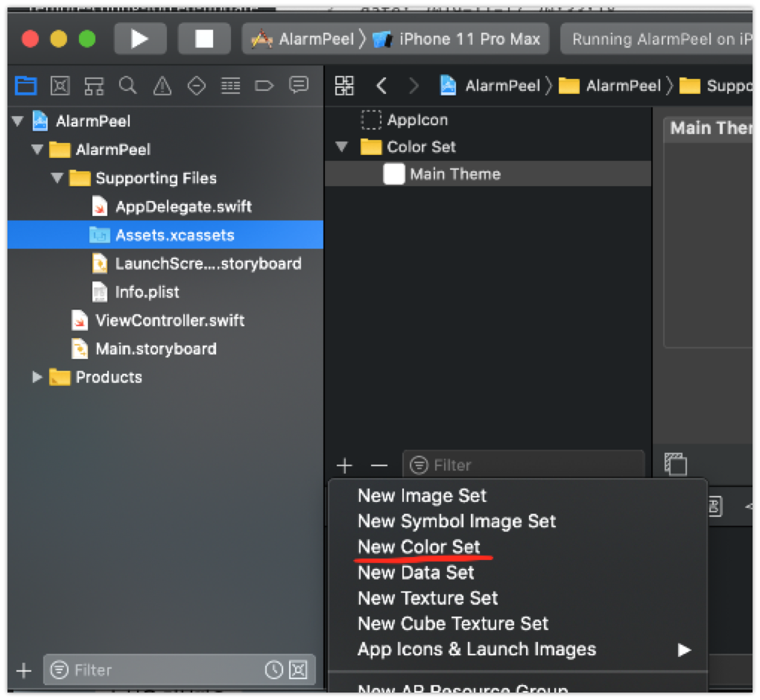Select AppDelegate.swift in navigator
Screen dimensions: 760x700
point(165,206)
